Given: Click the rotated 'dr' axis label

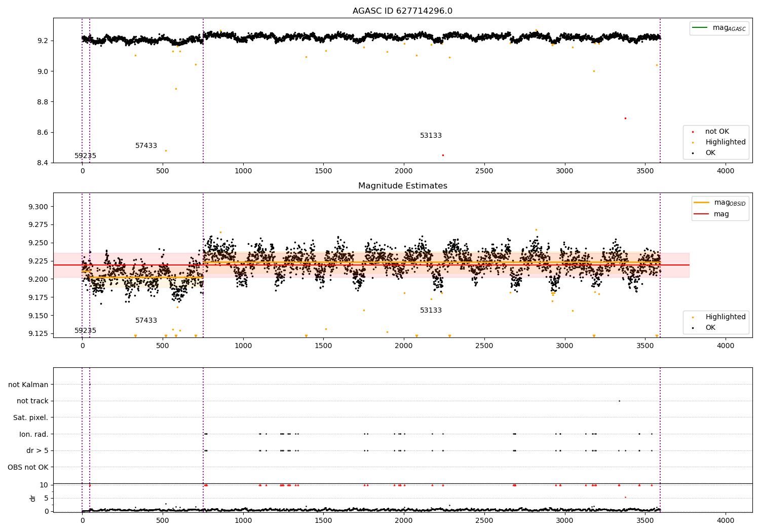Looking at the screenshot, I should click(x=33, y=498).
